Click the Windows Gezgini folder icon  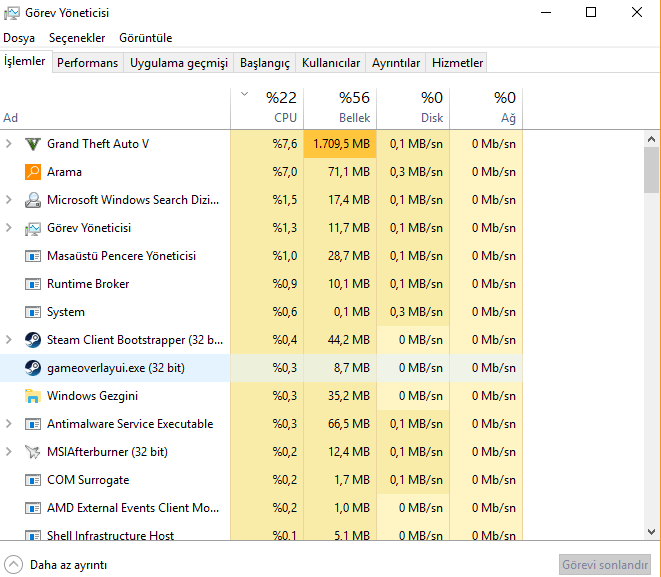32,396
